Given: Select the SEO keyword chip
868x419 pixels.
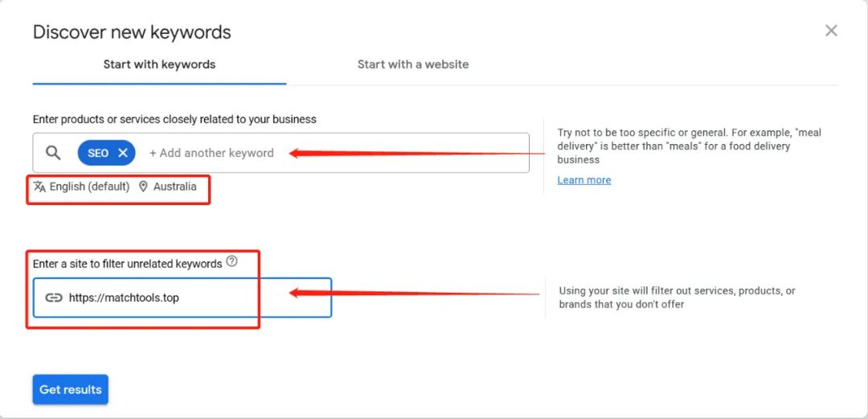Looking at the screenshot, I should click(x=97, y=153).
